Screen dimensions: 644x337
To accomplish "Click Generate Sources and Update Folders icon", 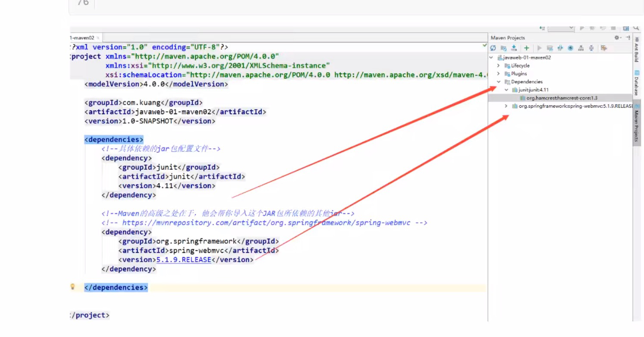I will point(503,48).
